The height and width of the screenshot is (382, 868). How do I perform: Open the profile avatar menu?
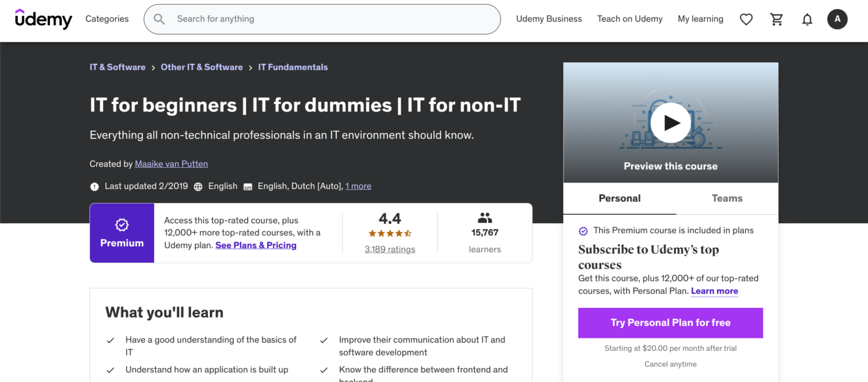point(837,19)
